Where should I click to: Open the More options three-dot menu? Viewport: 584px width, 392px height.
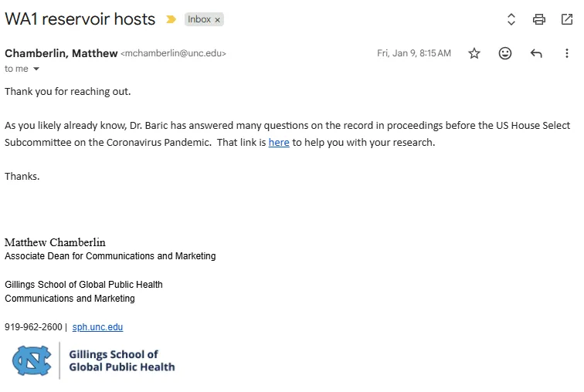click(x=567, y=53)
